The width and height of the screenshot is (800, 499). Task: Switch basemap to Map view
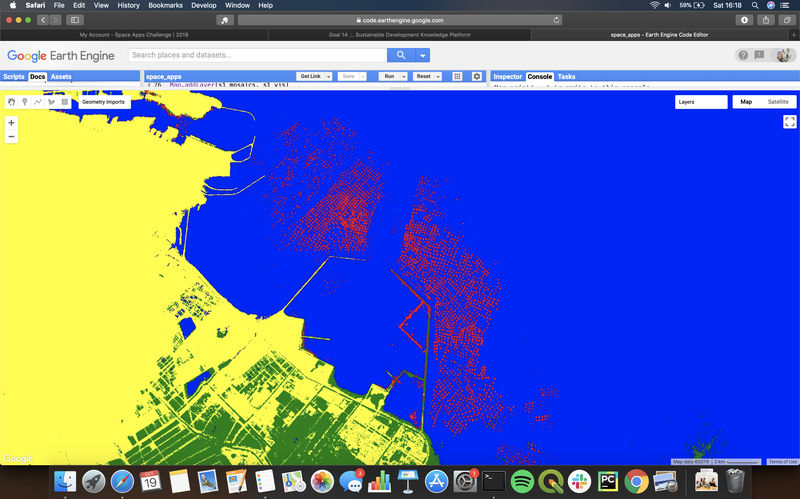coord(745,102)
